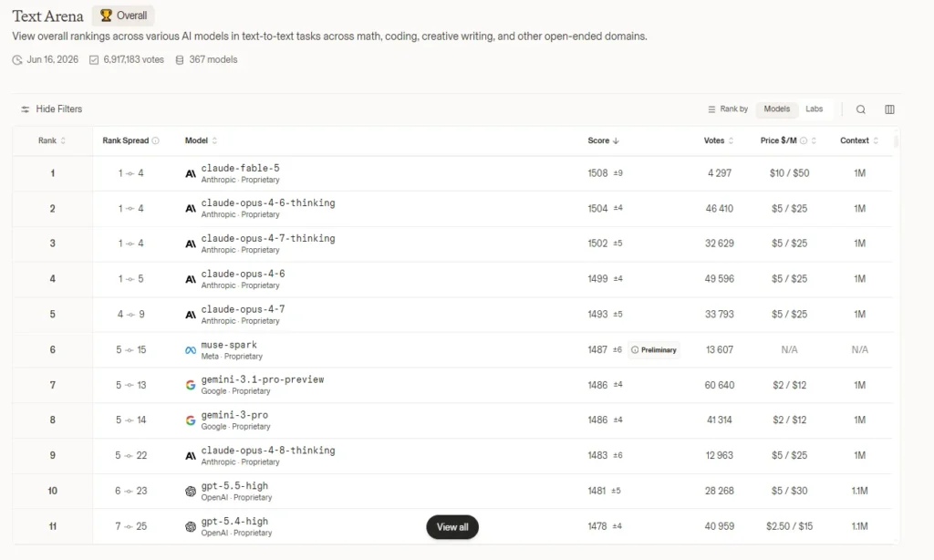
Task: Click the score 1486 for gemini-3-pro
Action: tap(597, 420)
